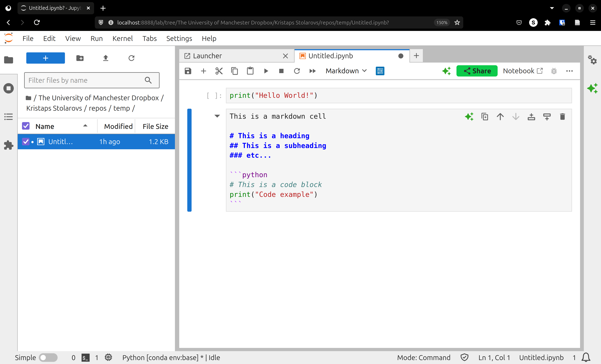Open the right sidebar AI sparkle panel

click(x=592, y=88)
